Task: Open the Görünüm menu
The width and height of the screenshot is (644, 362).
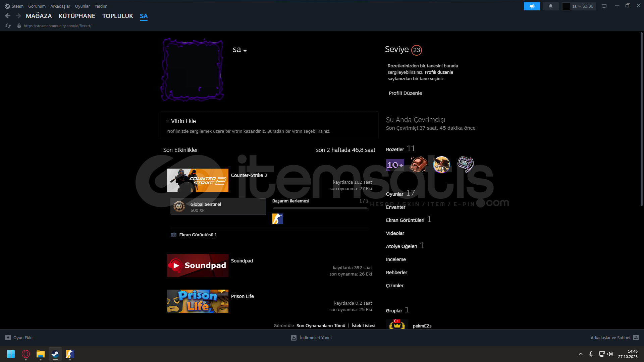Action: [37, 6]
